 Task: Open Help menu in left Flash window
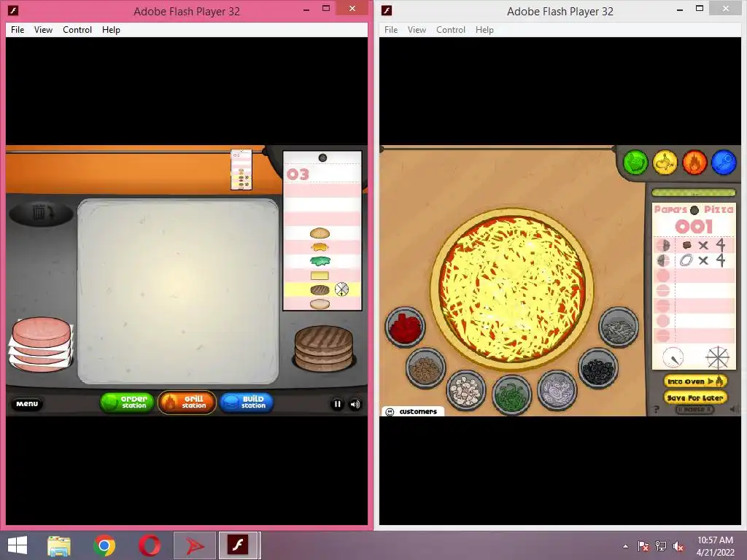111,29
